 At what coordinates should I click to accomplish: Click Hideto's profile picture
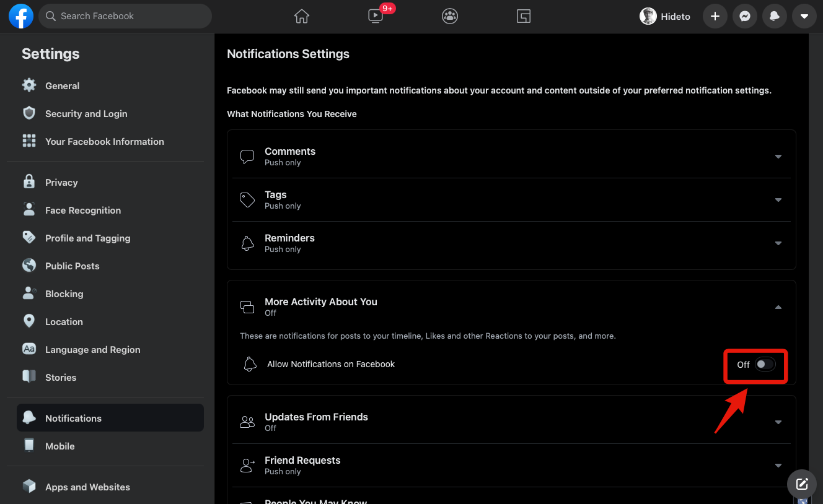(x=648, y=16)
